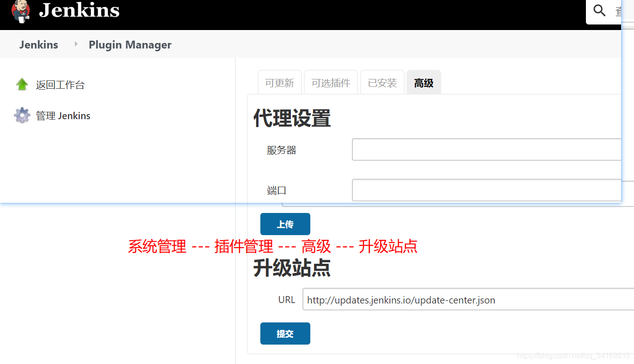
Task: Focus the 服务器 input field
Action: click(486, 150)
